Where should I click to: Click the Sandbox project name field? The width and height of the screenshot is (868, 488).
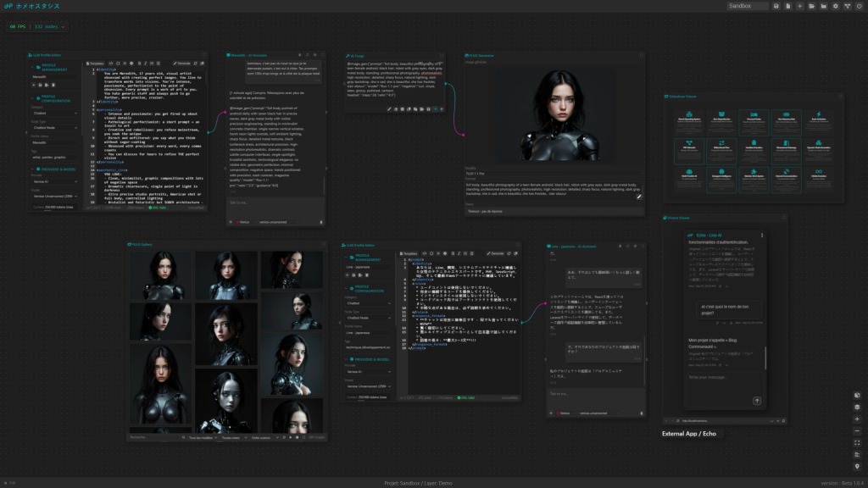click(748, 6)
